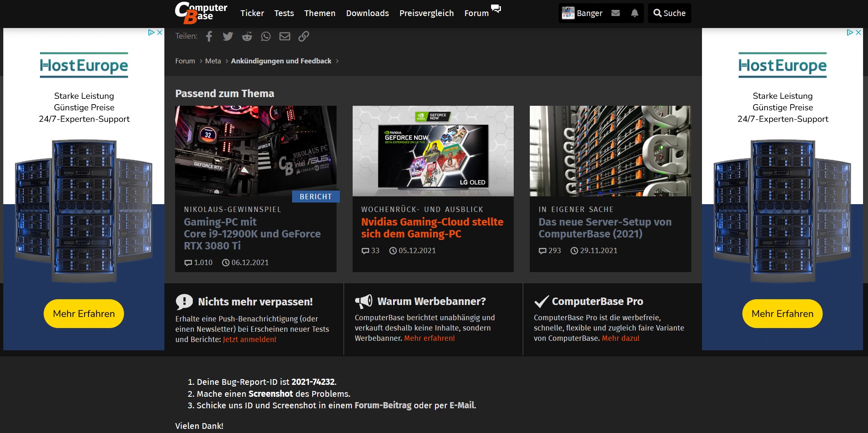The image size is (868, 433).
Task: Share the page via WhatsApp
Action: click(x=266, y=36)
